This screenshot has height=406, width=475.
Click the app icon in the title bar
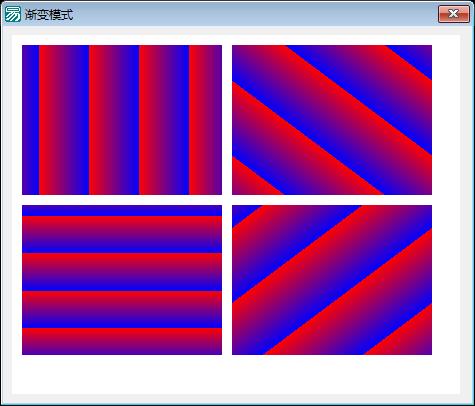(13, 14)
